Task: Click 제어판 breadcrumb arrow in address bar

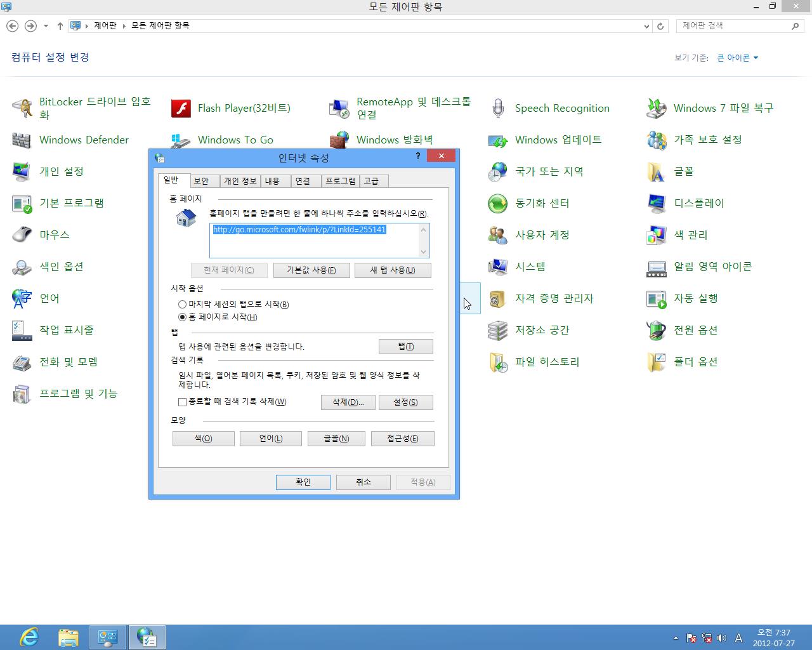Action: pos(124,26)
